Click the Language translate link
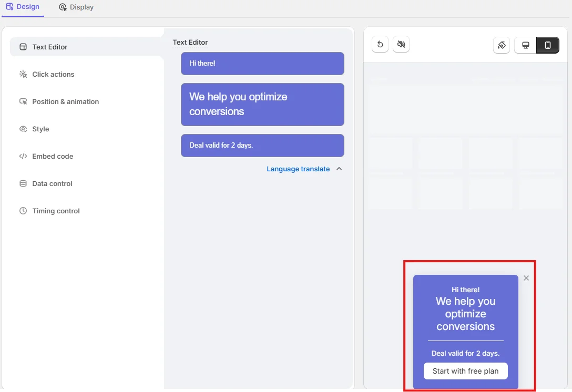Image resolution: width=572 pixels, height=392 pixels. (x=298, y=169)
